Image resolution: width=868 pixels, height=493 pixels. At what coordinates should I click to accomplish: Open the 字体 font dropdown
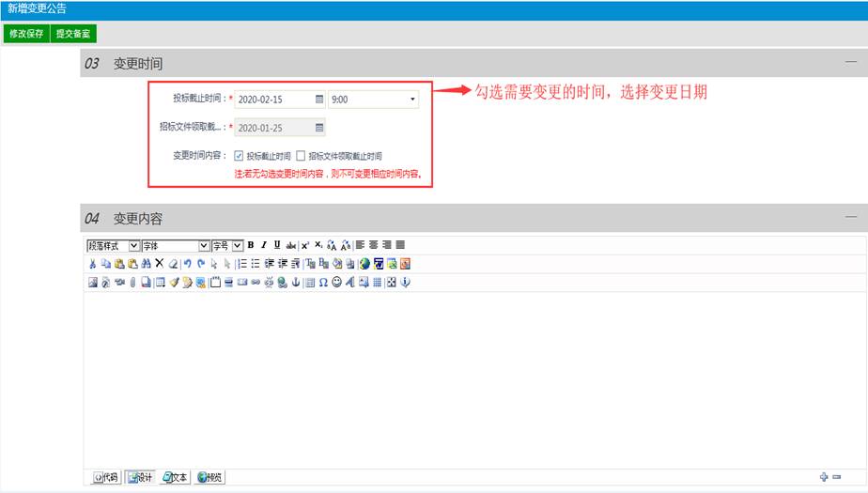(204, 245)
